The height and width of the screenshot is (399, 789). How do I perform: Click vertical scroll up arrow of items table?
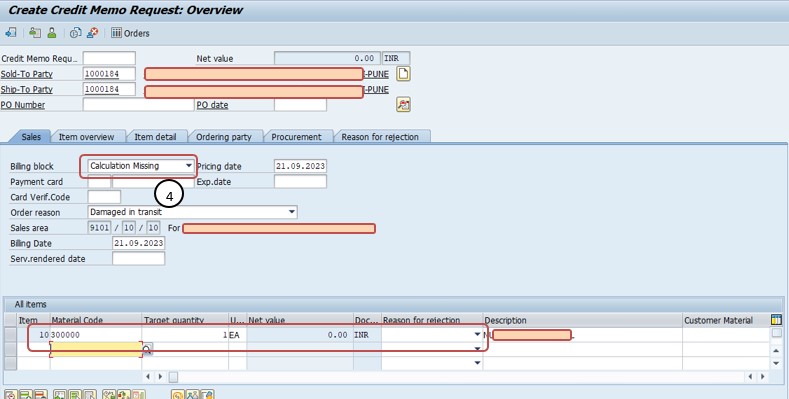[x=776, y=351]
